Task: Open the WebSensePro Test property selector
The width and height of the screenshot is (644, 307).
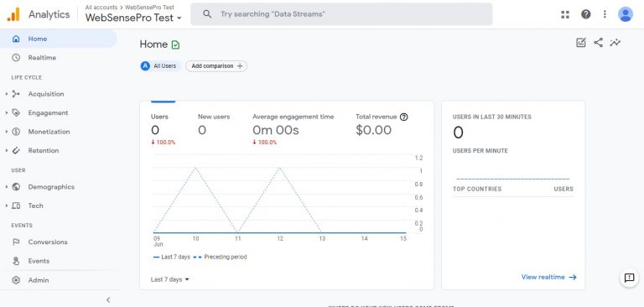Action: [133, 18]
